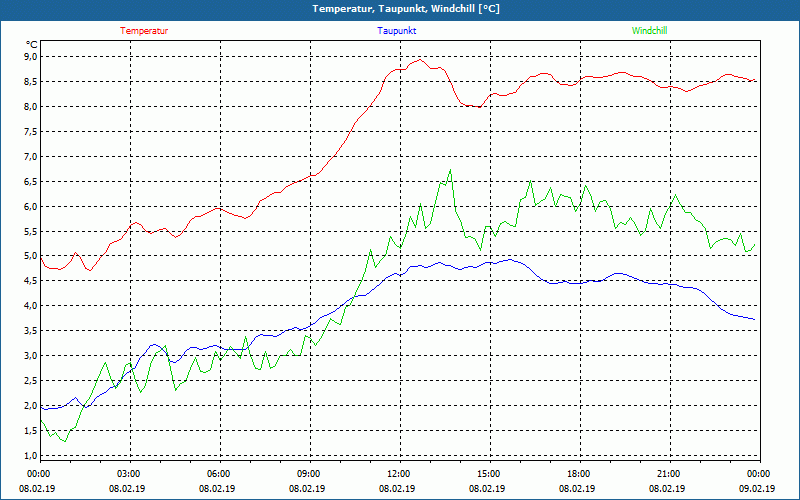Click the blue Taupunkt legend label
The height and width of the screenshot is (500, 800).
tap(396, 31)
